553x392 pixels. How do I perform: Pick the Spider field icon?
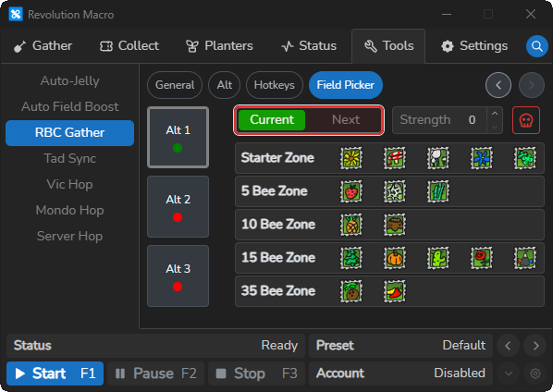click(x=395, y=191)
